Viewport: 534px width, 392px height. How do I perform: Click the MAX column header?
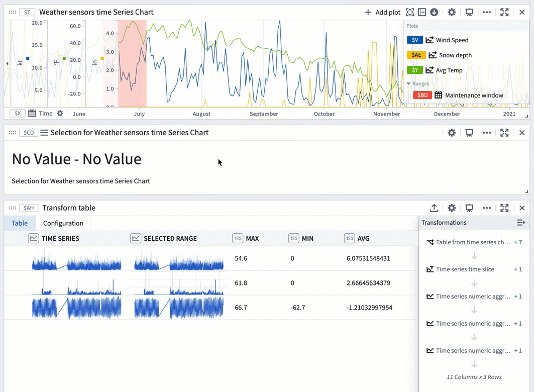point(252,238)
